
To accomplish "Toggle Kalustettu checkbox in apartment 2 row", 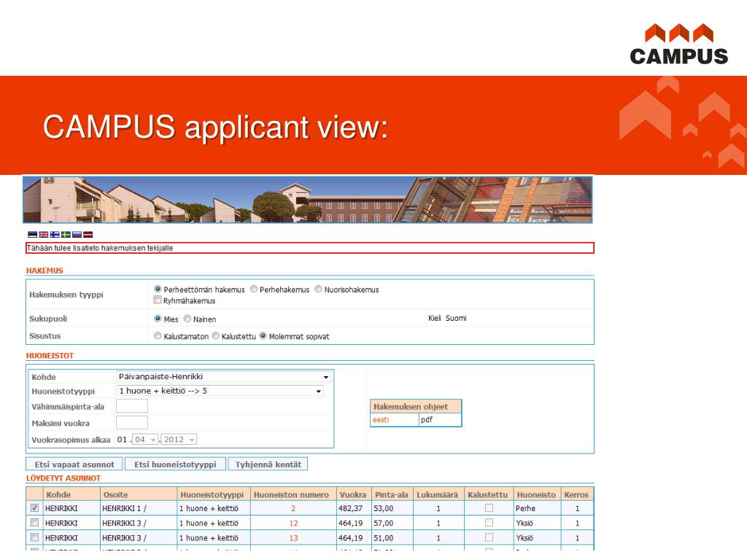I will click(489, 508).
